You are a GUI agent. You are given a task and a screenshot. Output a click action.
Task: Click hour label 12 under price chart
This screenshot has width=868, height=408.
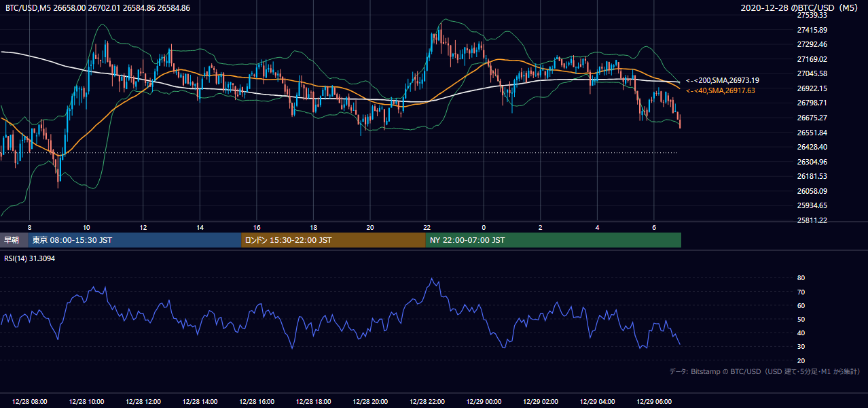[x=143, y=227]
